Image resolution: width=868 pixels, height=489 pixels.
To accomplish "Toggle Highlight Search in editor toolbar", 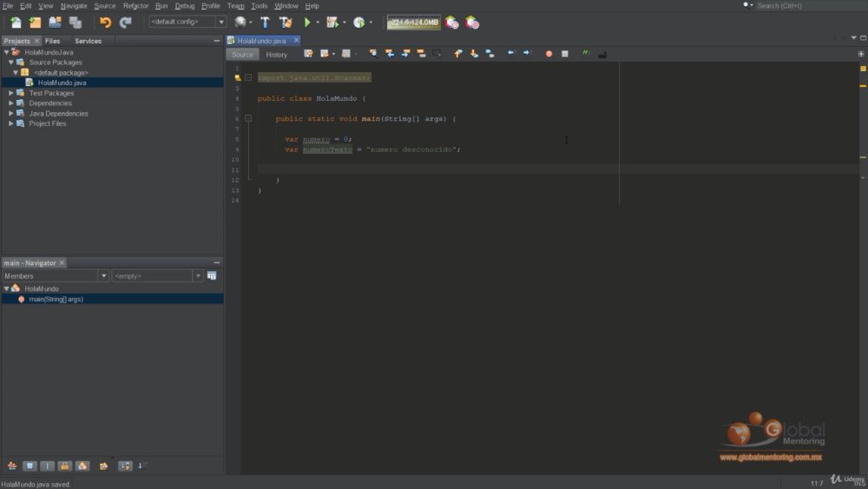I will (421, 54).
